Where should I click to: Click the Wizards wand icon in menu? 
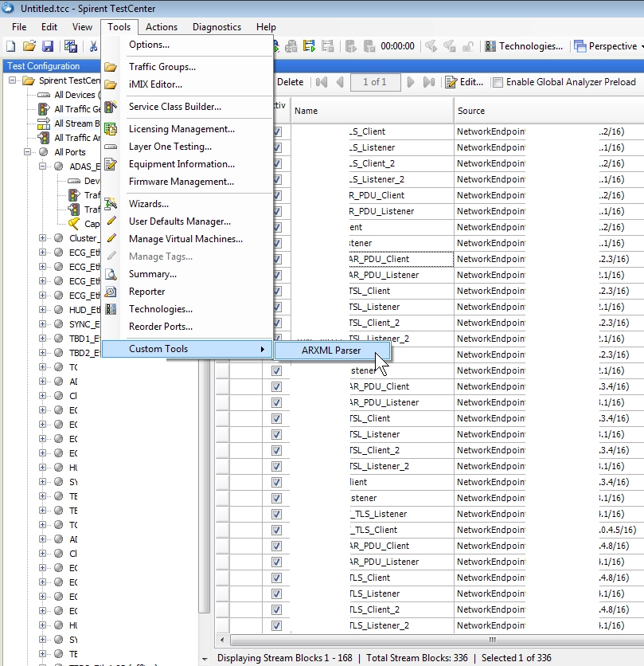point(111,204)
